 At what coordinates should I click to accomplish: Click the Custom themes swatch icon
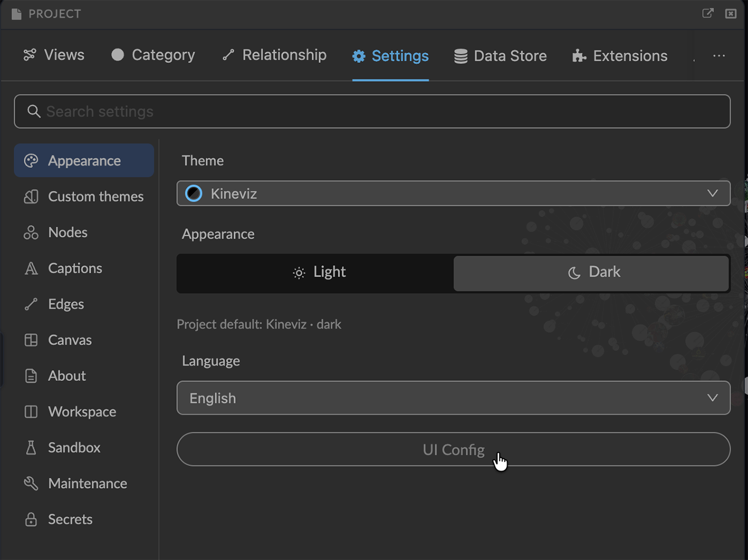click(31, 197)
